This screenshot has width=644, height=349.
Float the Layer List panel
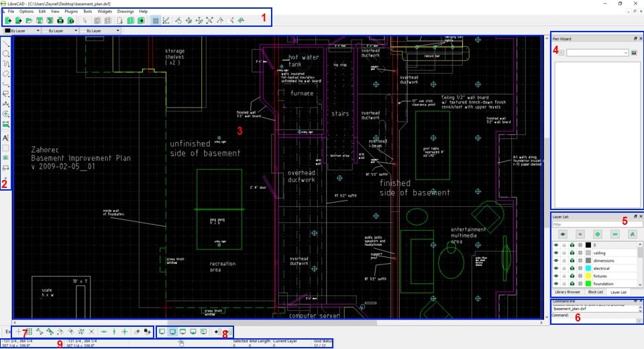(x=635, y=217)
